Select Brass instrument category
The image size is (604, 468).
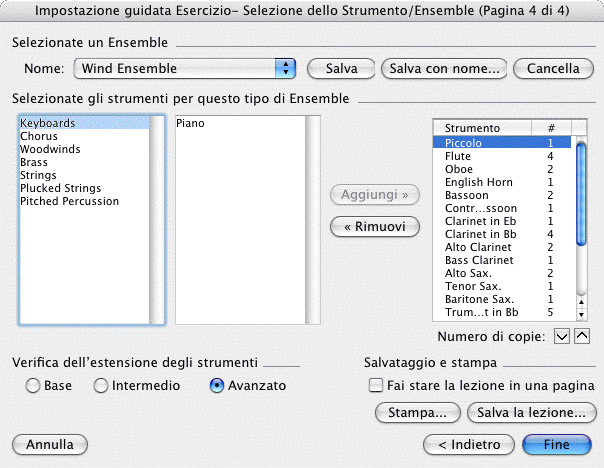pyautogui.click(x=35, y=162)
